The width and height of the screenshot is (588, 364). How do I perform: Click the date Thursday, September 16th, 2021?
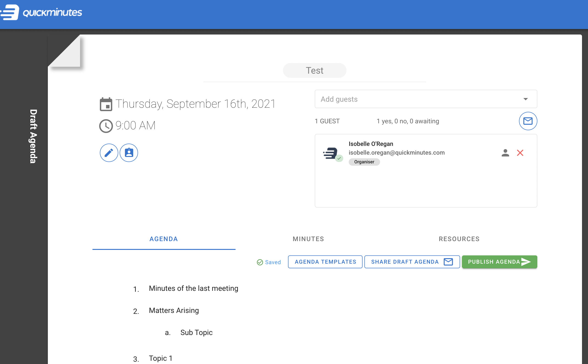(196, 104)
